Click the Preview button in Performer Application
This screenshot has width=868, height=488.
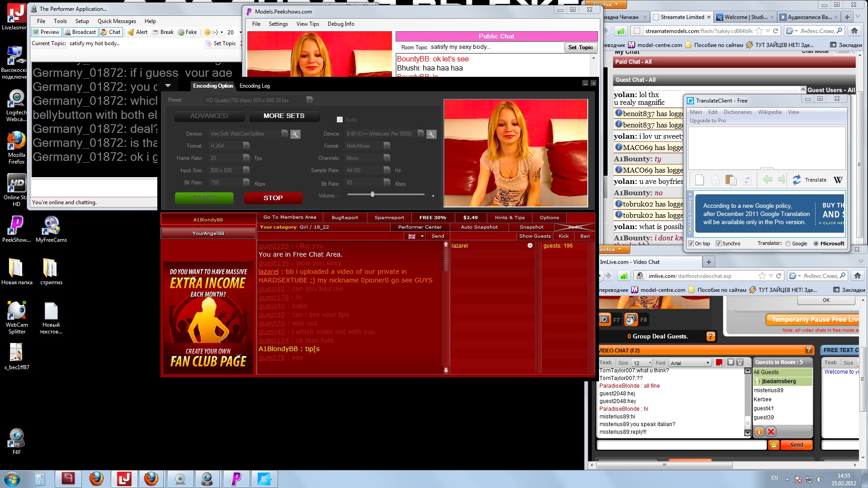coord(46,32)
